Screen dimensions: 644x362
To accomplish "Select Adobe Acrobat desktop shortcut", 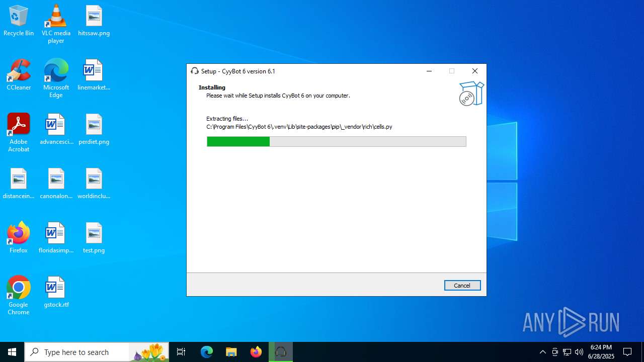I will [19, 133].
